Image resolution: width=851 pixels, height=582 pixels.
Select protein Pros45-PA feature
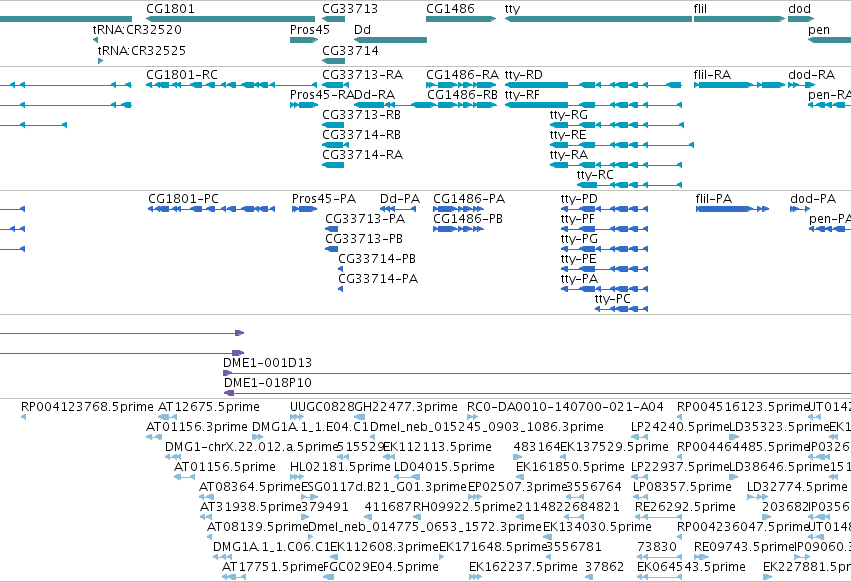point(304,209)
